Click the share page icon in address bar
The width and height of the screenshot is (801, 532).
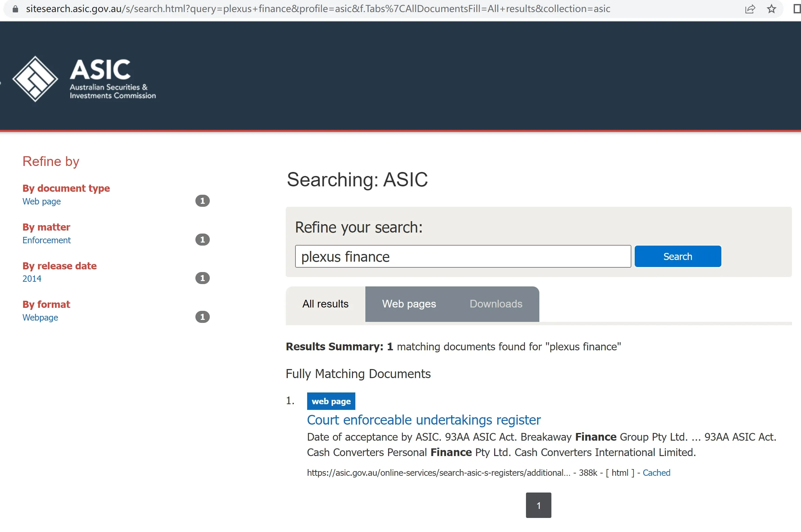coord(750,9)
